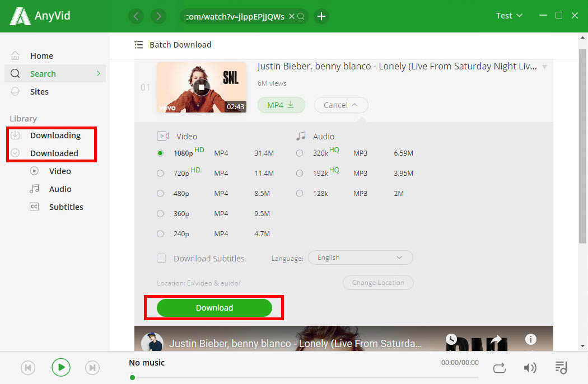
Task: Click the Subtitles CC icon
Action: tap(34, 207)
